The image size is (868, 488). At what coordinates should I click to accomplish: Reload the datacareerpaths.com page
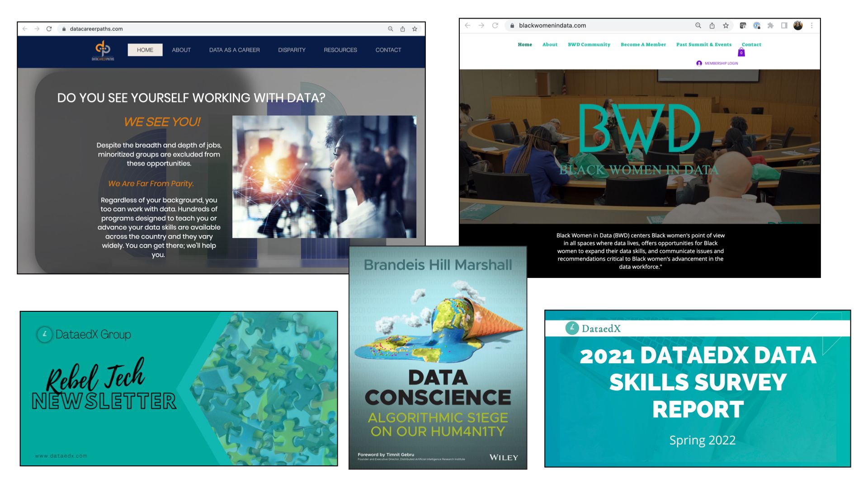click(49, 29)
